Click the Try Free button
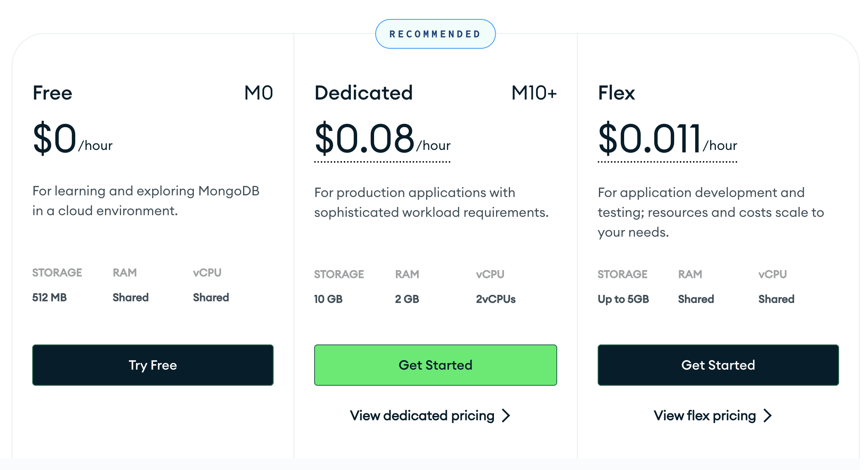This screenshot has width=868, height=470. pos(153,365)
